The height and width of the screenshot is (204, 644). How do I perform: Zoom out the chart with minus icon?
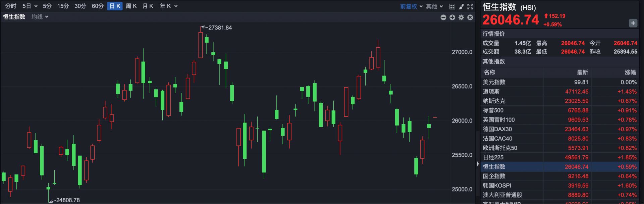[443, 17]
